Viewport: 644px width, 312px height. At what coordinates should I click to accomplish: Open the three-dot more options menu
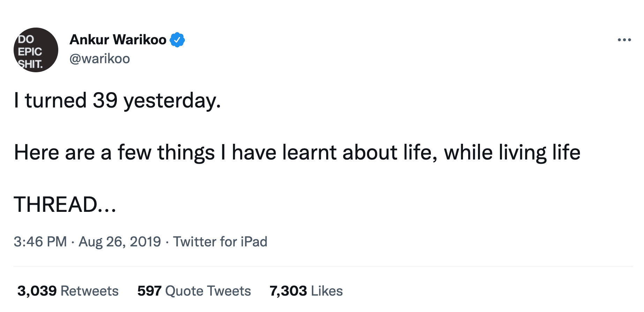pos(624,40)
